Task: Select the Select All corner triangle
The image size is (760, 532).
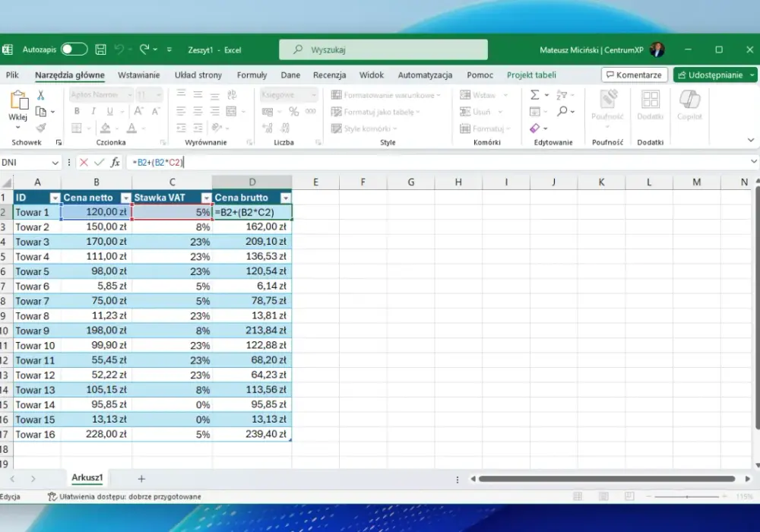Action: (x=7, y=182)
